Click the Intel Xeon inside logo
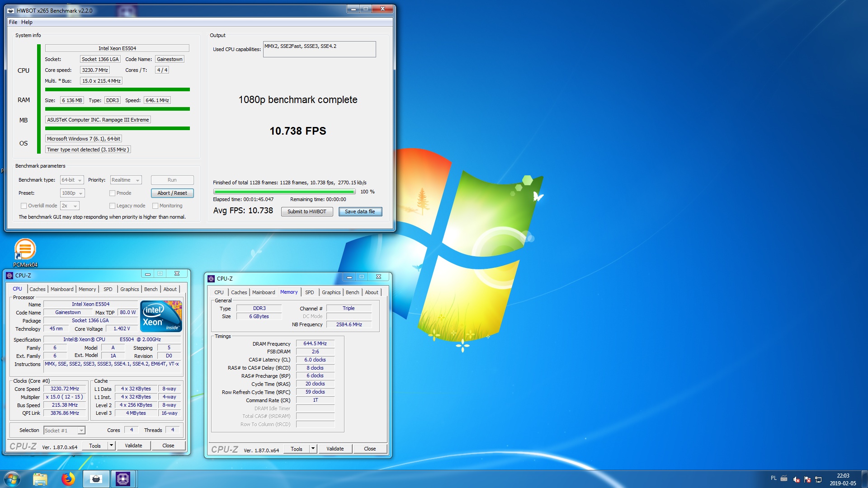Screen dimensions: 868x488 pyautogui.click(x=161, y=316)
